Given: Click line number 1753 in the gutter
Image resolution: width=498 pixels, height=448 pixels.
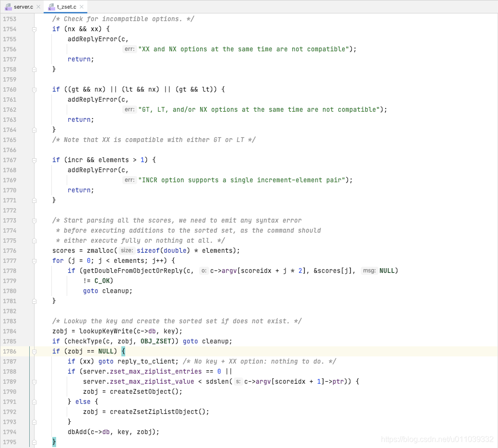Looking at the screenshot, I should (10, 19).
